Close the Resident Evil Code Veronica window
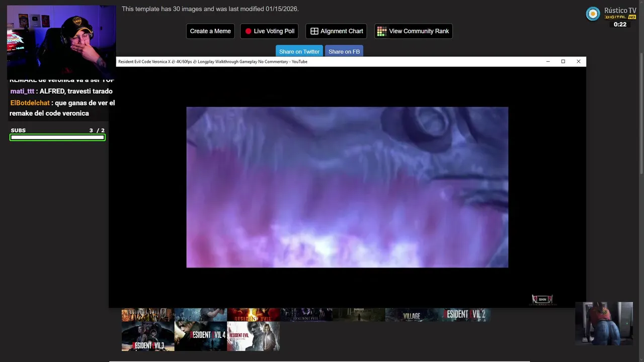This screenshot has height=362, width=644. (579, 61)
